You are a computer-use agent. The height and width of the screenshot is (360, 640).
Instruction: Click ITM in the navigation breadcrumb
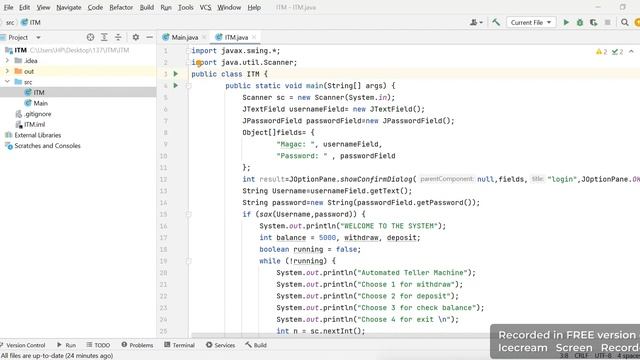click(x=31, y=22)
